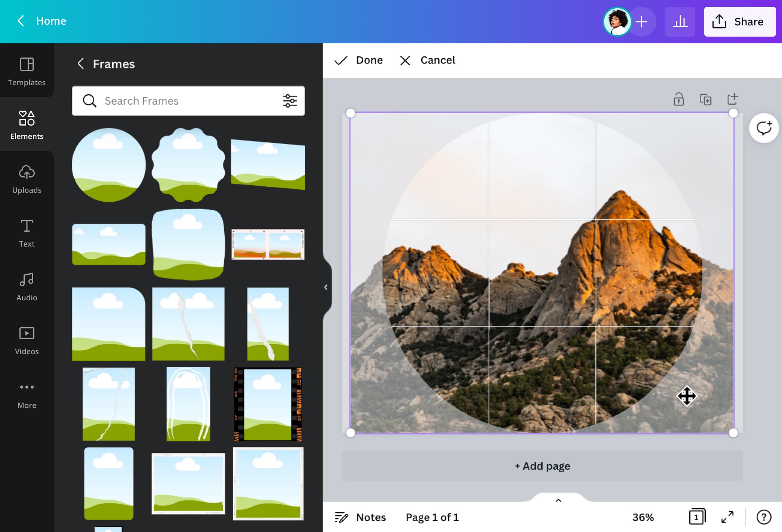The height and width of the screenshot is (532, 782).
Task: Click the Add page button below canvas
Action: click(542, 466)
